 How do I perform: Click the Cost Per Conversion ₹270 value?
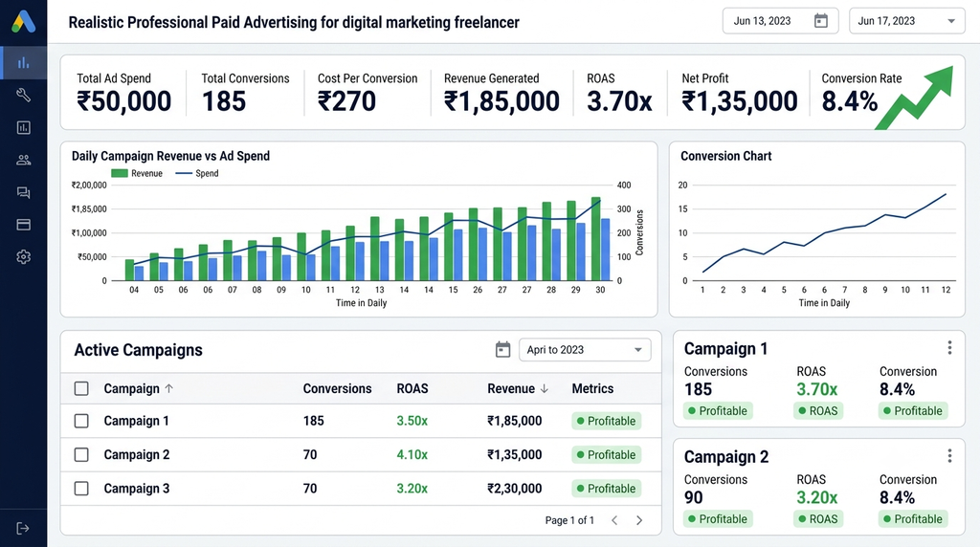click(346, 101)
